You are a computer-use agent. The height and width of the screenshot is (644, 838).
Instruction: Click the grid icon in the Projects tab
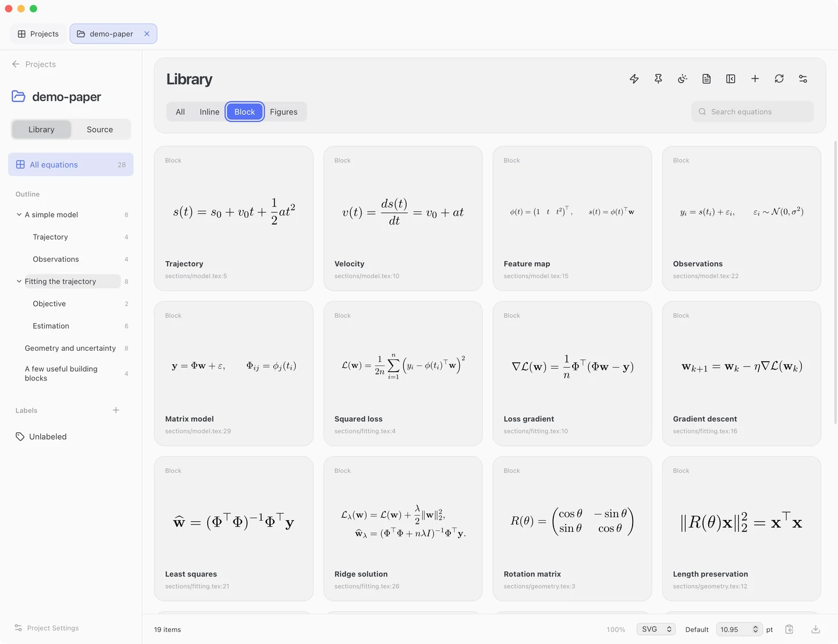pos(22,34)
